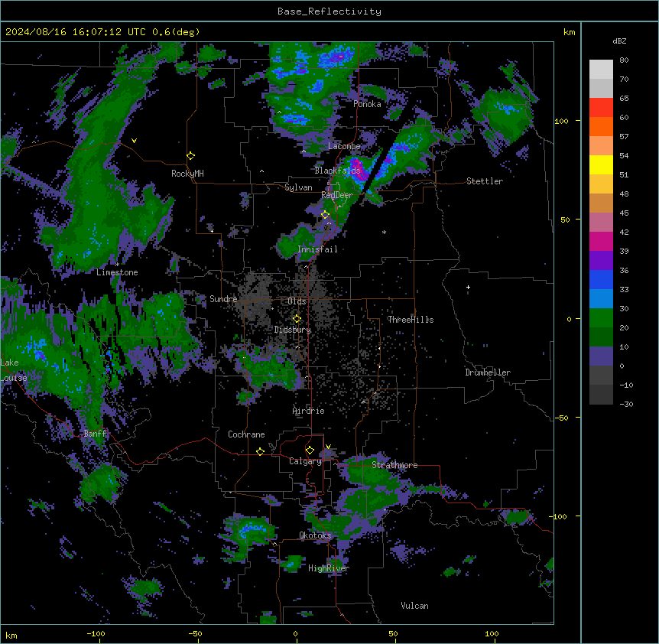Select the white caret marker northwest of Sylvan
This screenshot has height=644, width=659.
click(261, 171)
